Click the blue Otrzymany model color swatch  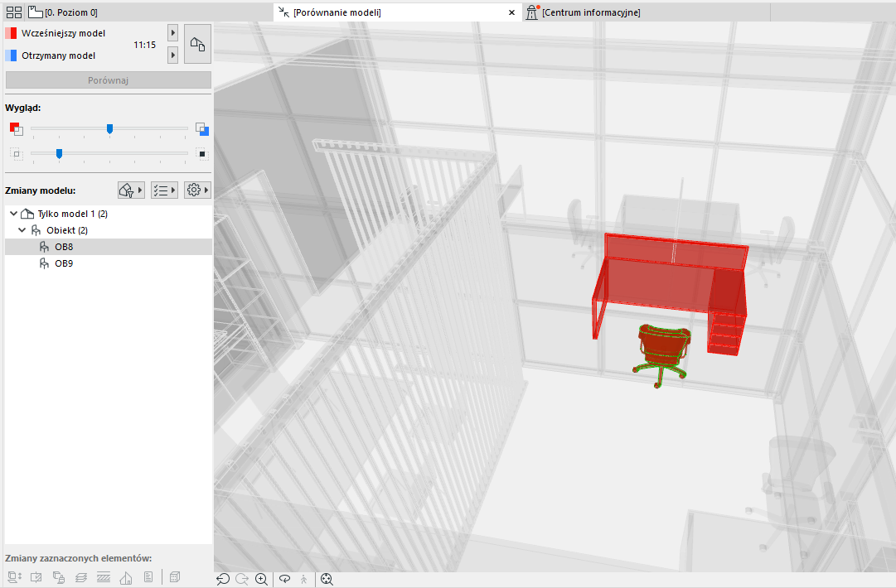pyautogui.click(x=11, y=55)
